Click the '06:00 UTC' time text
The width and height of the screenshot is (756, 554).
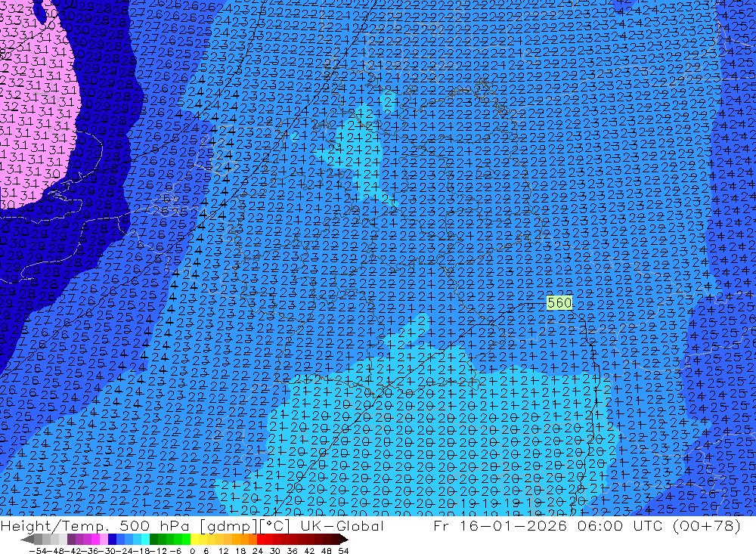coord(620,526)
